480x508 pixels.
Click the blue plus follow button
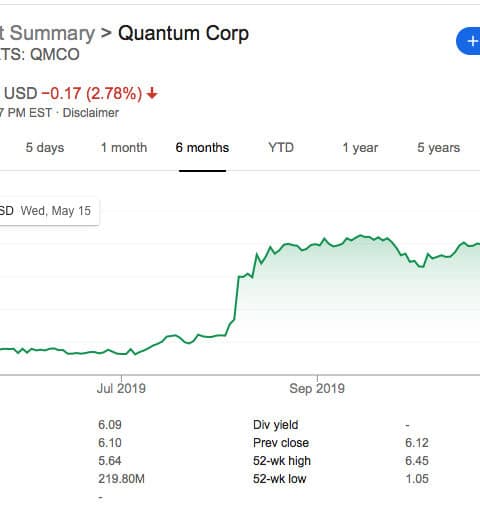(x=469, y=41)
